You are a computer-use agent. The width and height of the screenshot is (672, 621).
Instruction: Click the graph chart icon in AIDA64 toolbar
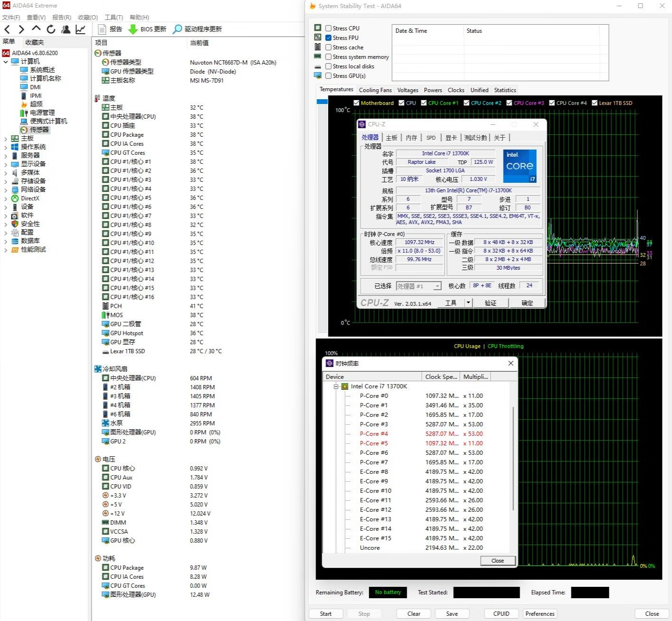coord(81,29)
